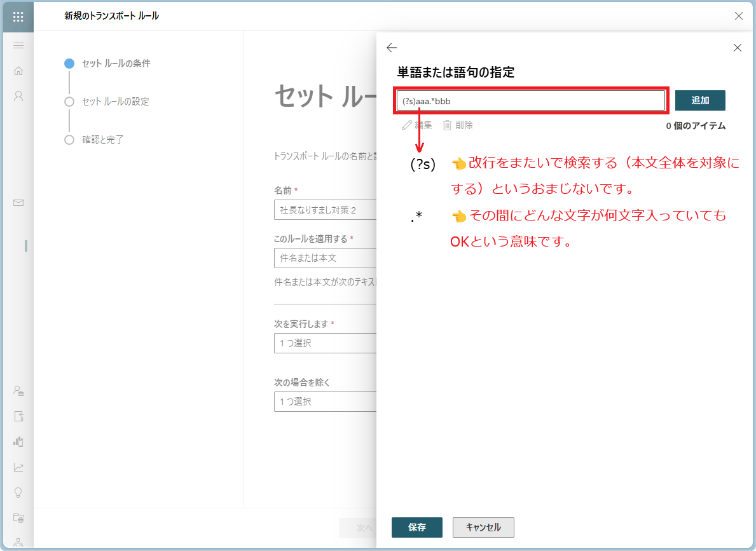Open the 1つ選択 dropdown under 次の場合を除く
The image size is (756, 551).
[x=325, y=402]
